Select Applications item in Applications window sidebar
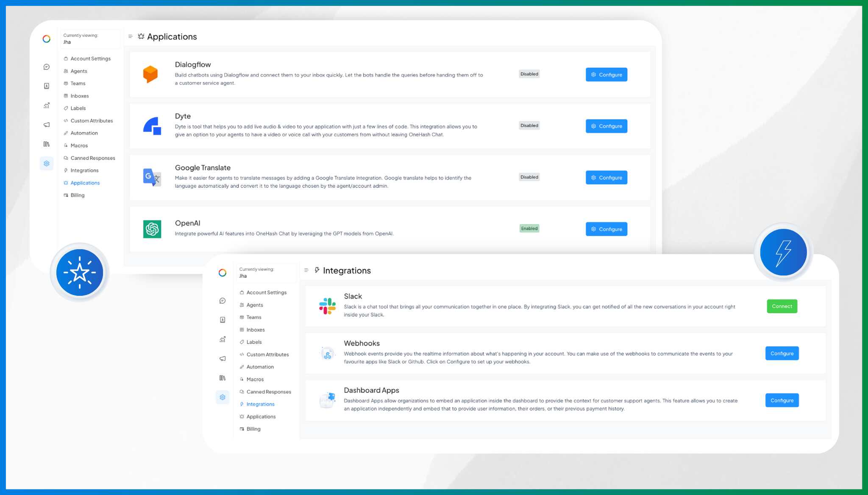868x495 pixels. point(82,183)
